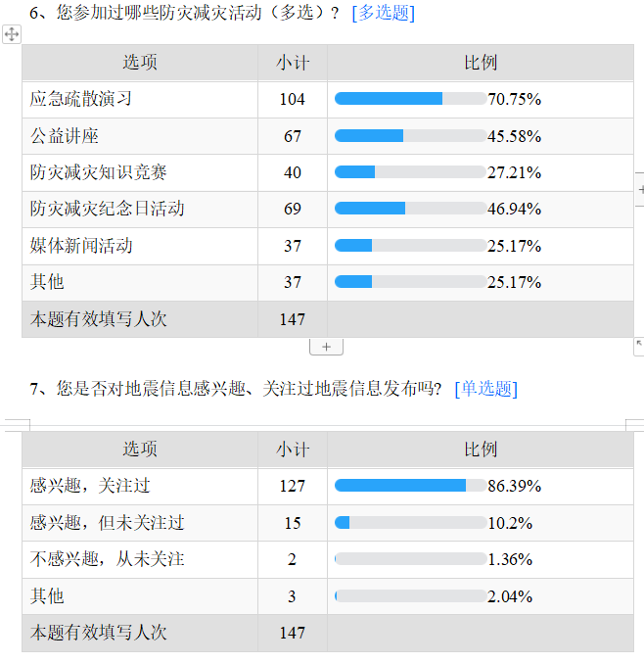The height and width of the screenshot is (663, 644).
Task: Select the 选项 header in first table
Action: pyautogui.click(x=140, y=62)
